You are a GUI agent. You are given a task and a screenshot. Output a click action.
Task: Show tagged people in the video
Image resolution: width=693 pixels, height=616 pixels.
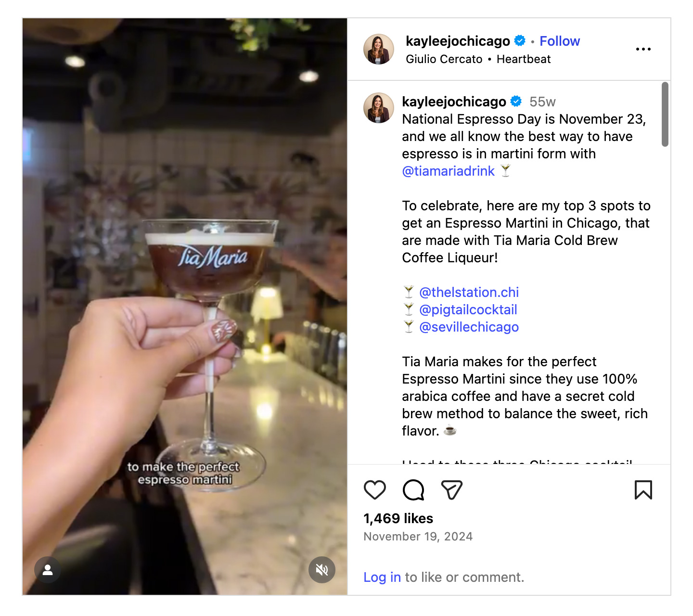(x=47, y=570)
